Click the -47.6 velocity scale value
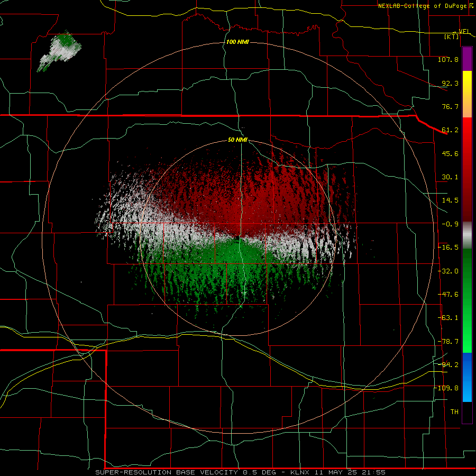The width and height of the screenshot is (476, 476). [x=448, y=295]
